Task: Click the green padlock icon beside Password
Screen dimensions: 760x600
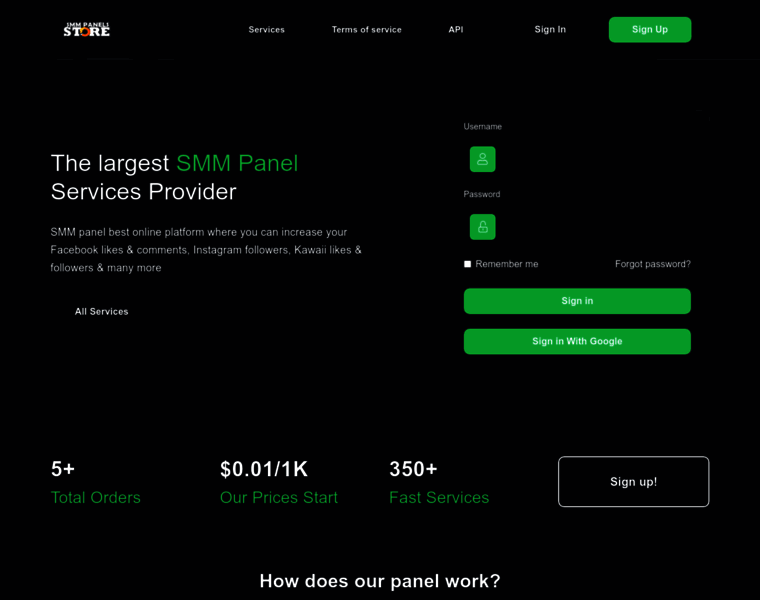Action: 482,227
